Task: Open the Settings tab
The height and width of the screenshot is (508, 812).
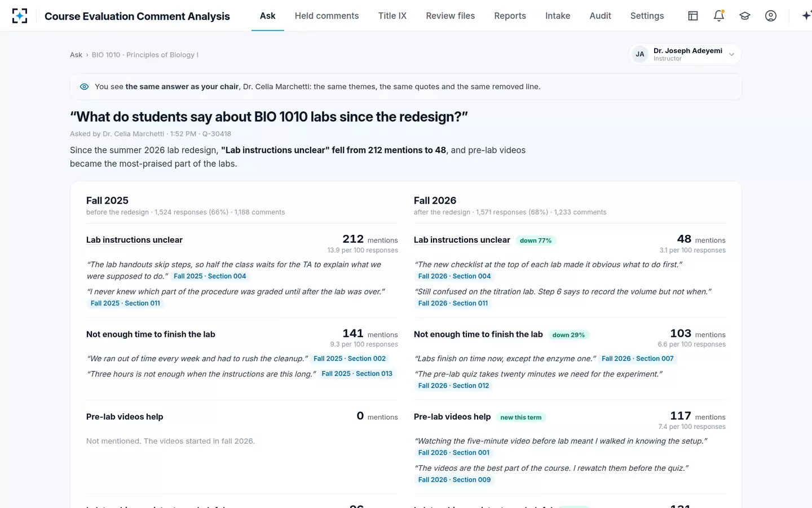Action: pyautogui.click(x=647, y=16)
